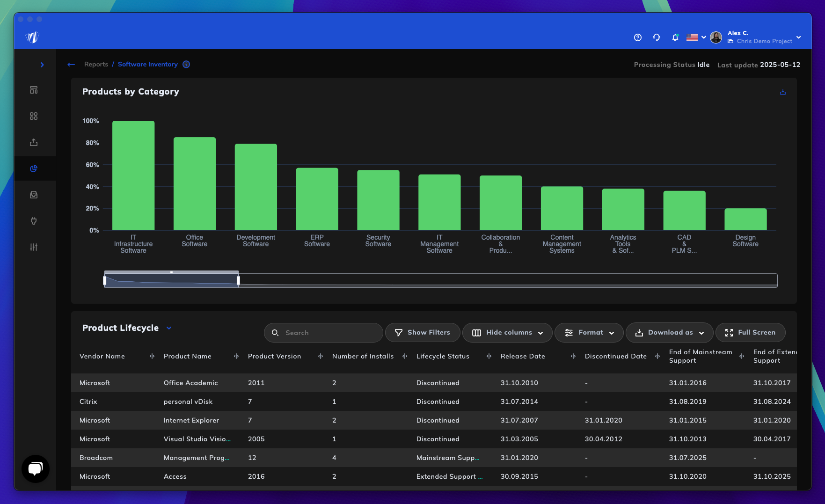This screenshot has height=504, width=825.
Task: Open the reports pie chart sidebar icon
Action: point(34,168)
